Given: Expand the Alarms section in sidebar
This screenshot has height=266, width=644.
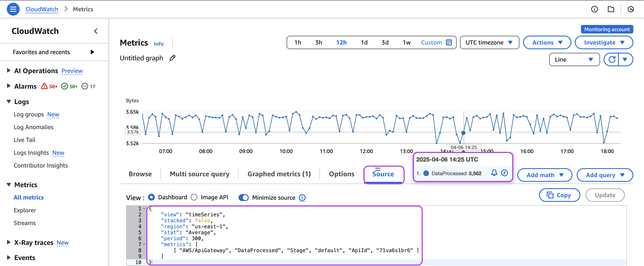Looking at the screenshot, I should pyautogui.click(x=9, y=86).
